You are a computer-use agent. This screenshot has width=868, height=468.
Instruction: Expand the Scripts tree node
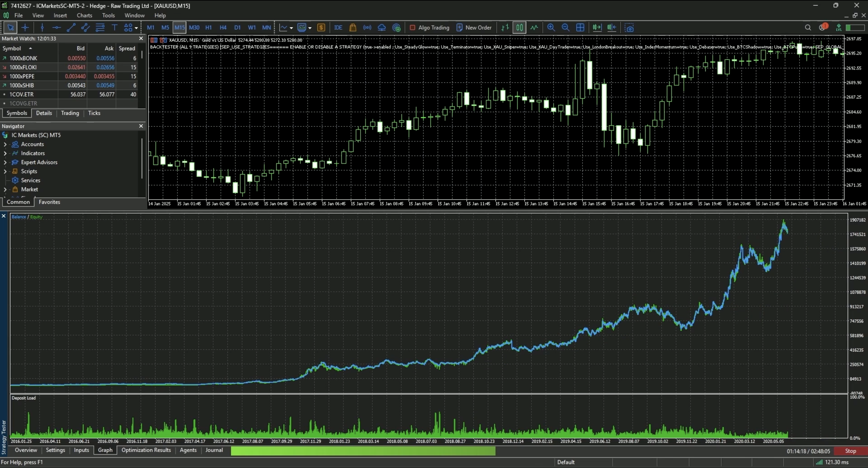pyautogui.click(x=5, y=171)
